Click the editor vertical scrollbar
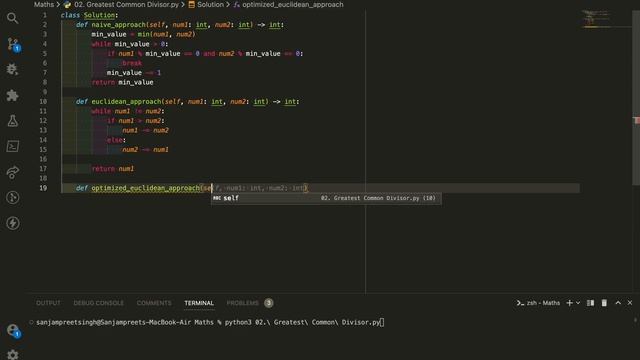 (x=636, y=98)
